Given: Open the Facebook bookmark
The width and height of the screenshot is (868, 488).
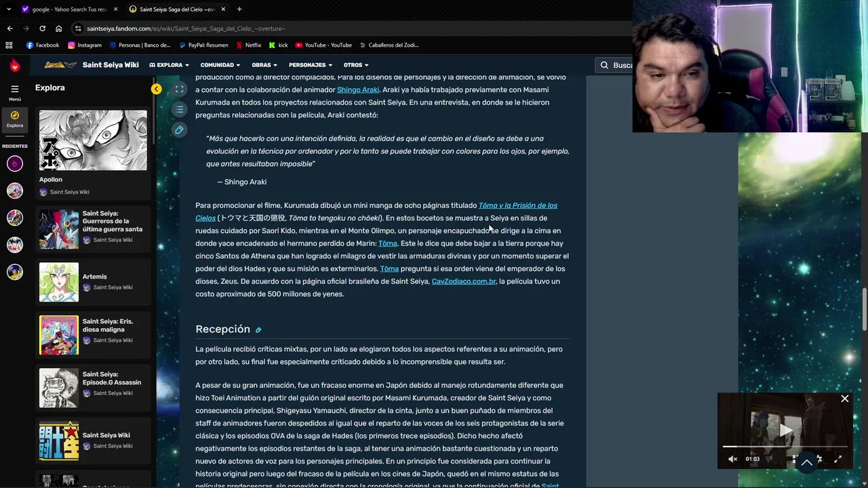Looking at the screenshot, I should pos(43,45).
